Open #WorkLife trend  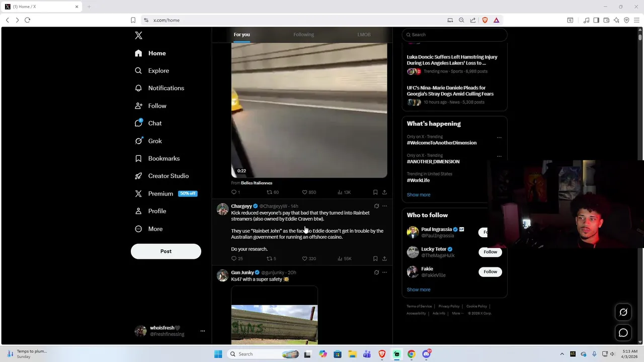click(x=418, y=180)
